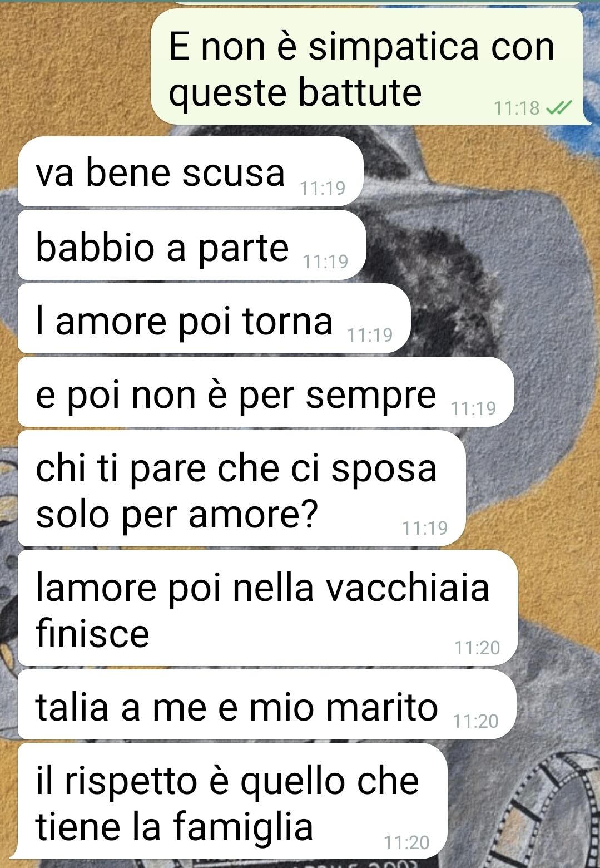Screen dimensions: 600x868
Task: Select the 'l amore poi torna' bubble
Action: [214, 319]
